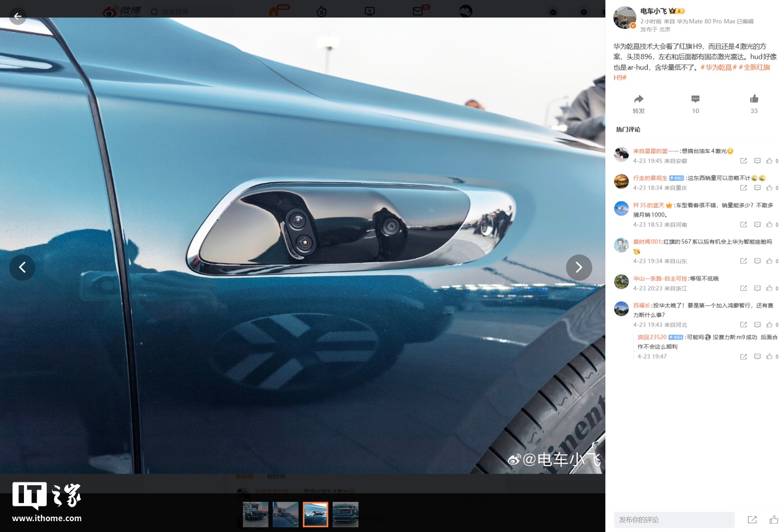
Task: Click the back arrow at top left
Action: coord(17,16)
